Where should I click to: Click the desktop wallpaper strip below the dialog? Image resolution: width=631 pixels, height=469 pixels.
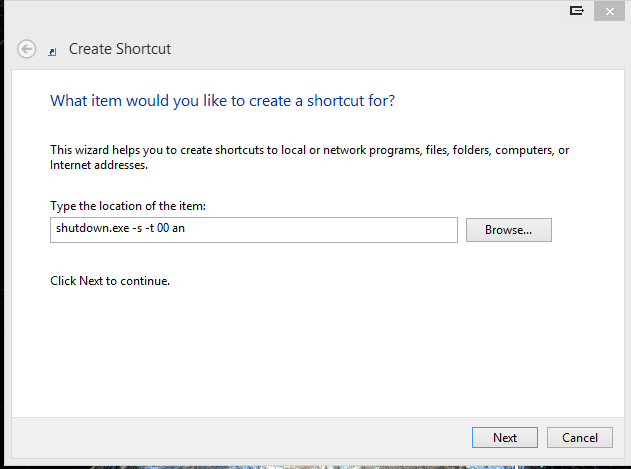(314, 467)
